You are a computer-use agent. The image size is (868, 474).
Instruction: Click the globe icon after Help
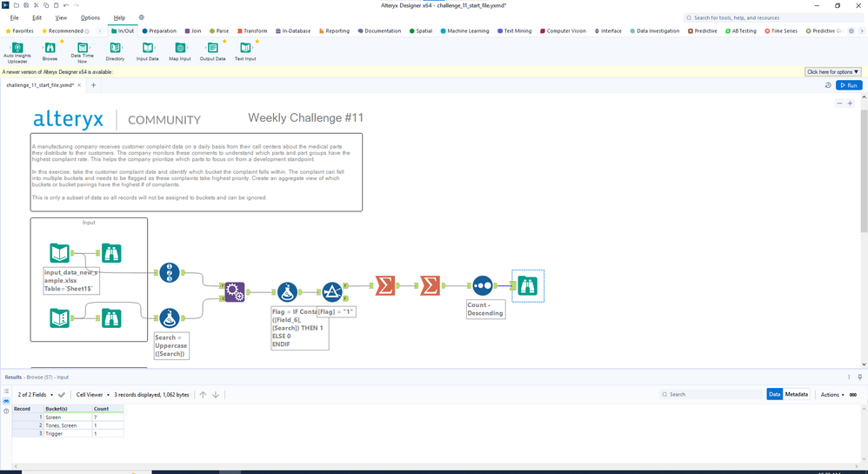(142, 17)
